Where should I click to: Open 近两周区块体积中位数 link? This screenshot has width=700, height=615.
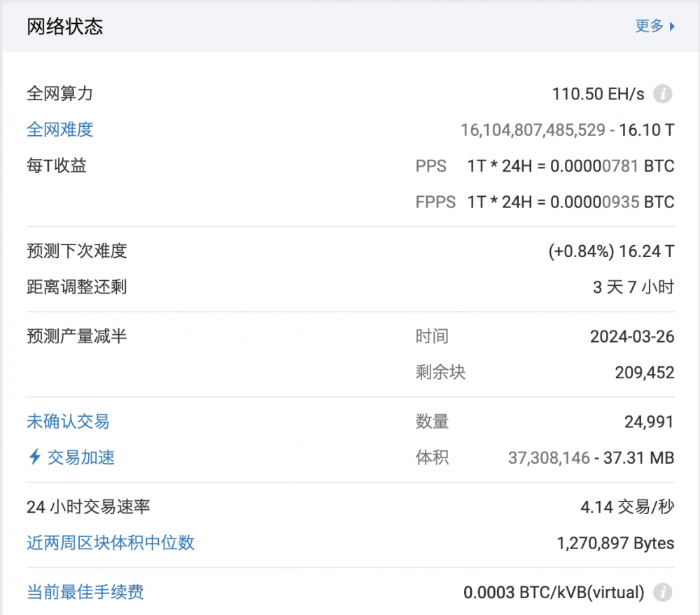[x=110, y=543]
